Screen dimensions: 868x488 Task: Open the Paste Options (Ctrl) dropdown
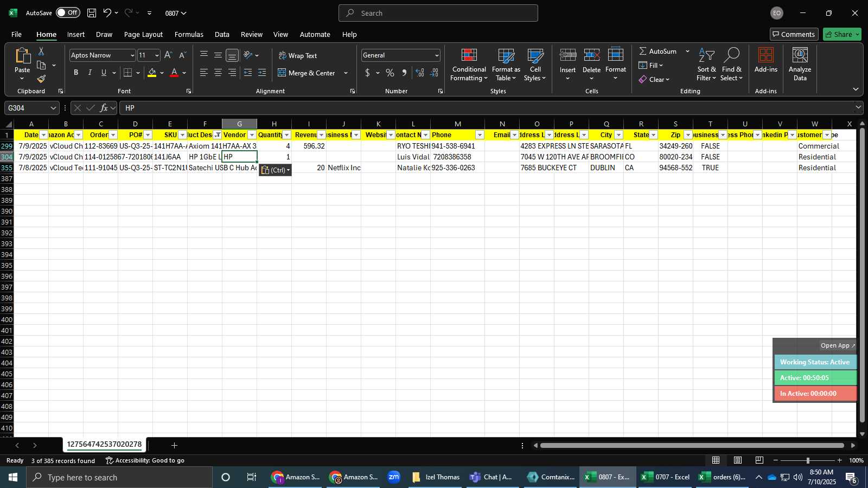[x=275, y=170]
